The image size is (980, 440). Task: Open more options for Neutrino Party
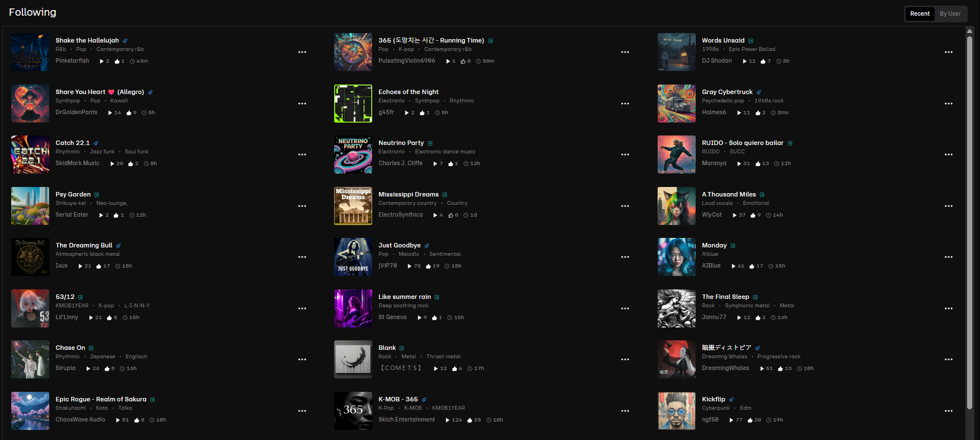[625, 155]
